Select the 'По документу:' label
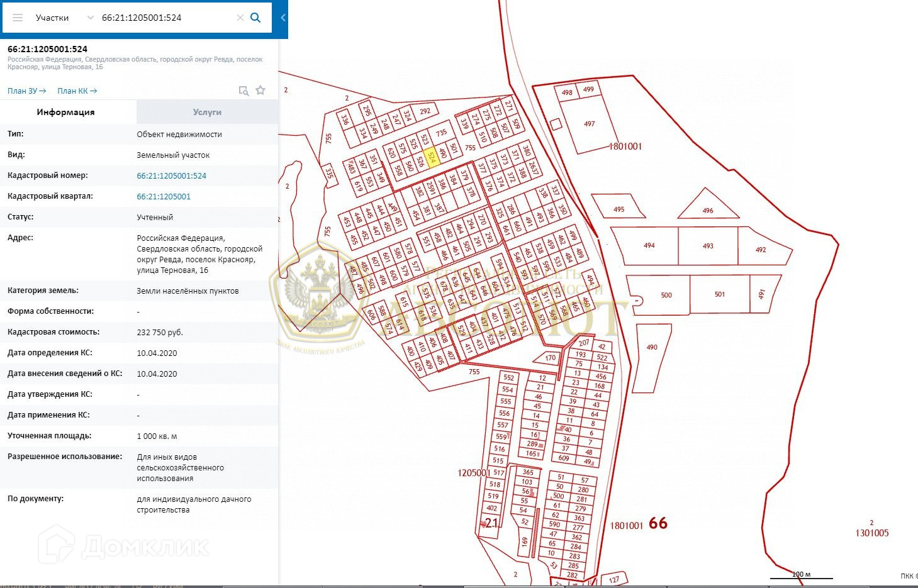This screenshot has width=918, height=588. (x=35, y=499)
